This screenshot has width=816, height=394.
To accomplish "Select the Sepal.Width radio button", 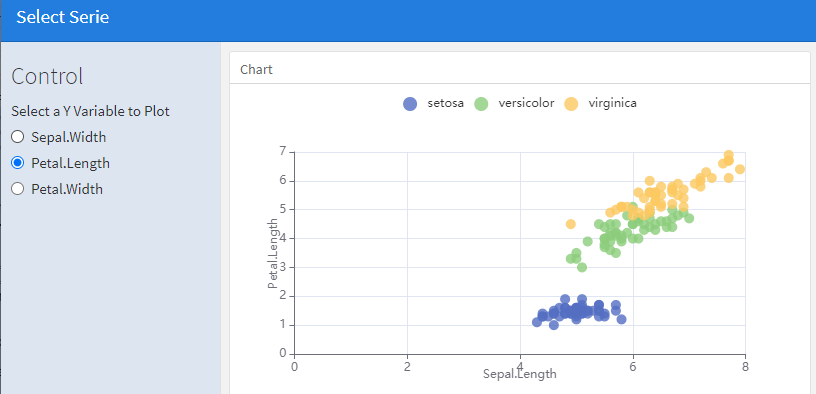I will point(18,137).
